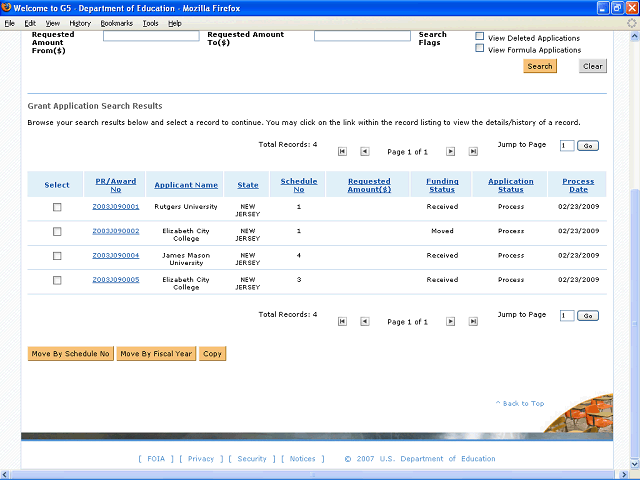The image size is (640, 480).
Task: Jump to last page with top pagination icon
Action: tap(473, 151)
